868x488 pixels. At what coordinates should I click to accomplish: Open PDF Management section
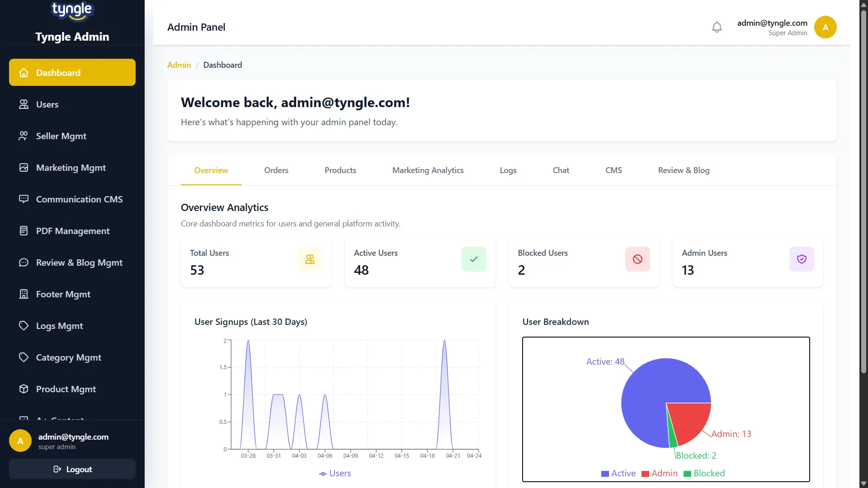pos(72,231)
